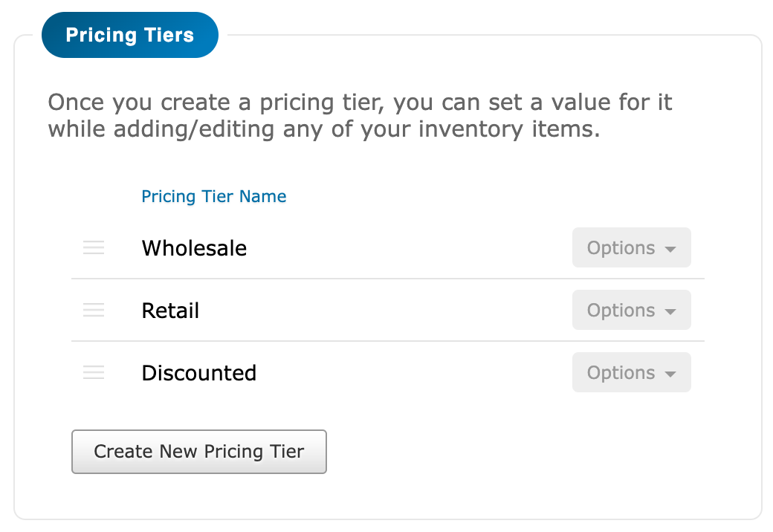Click the divider line below the Wholesale row

point(387,279)
